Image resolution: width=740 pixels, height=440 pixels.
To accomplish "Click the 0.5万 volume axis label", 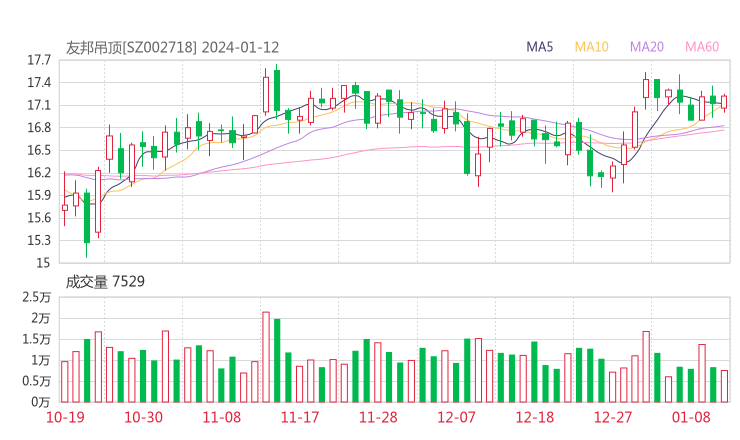I will point(36,381).
